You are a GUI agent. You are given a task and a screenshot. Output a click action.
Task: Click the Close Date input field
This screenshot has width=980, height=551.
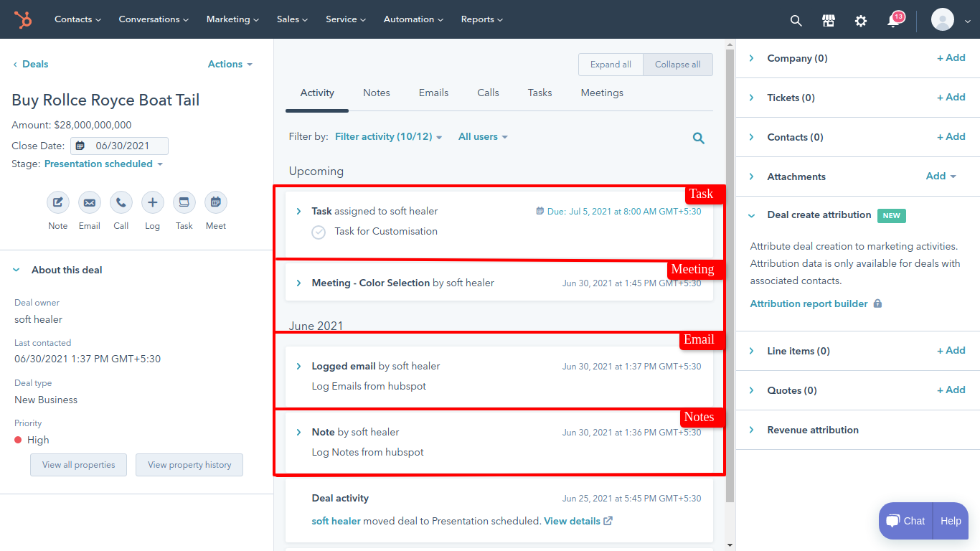click(119, 146)
